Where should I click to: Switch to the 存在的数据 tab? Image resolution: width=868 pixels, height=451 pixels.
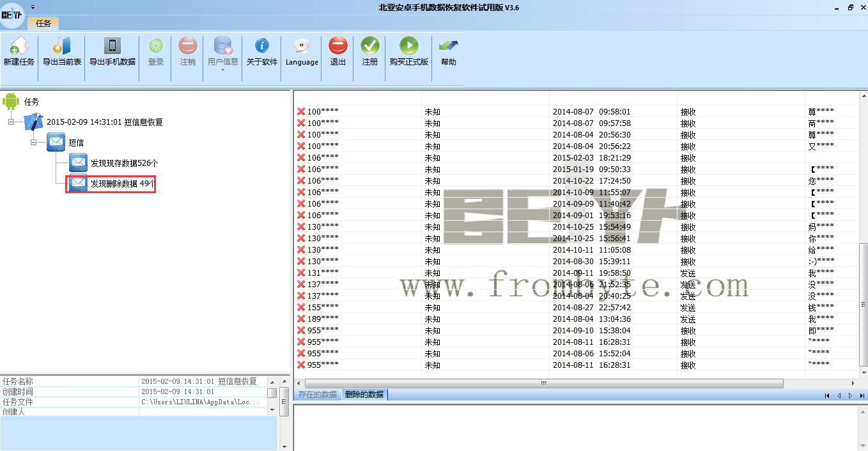[318, 395]
